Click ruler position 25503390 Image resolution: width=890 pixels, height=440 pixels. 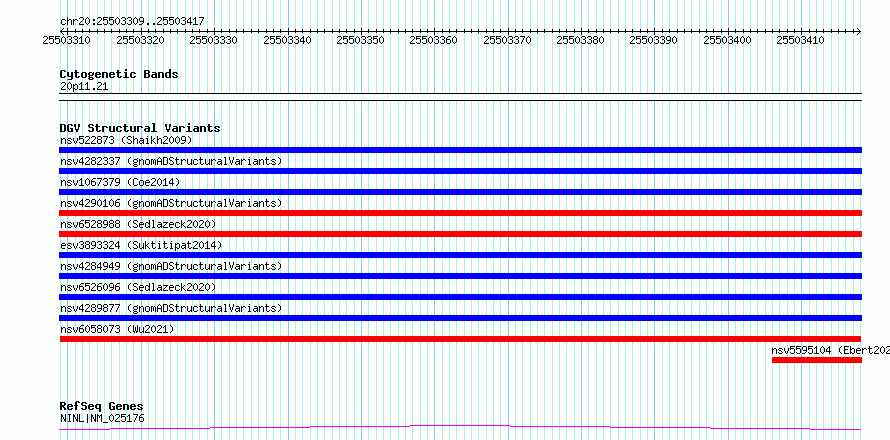[x=654, y=40]
